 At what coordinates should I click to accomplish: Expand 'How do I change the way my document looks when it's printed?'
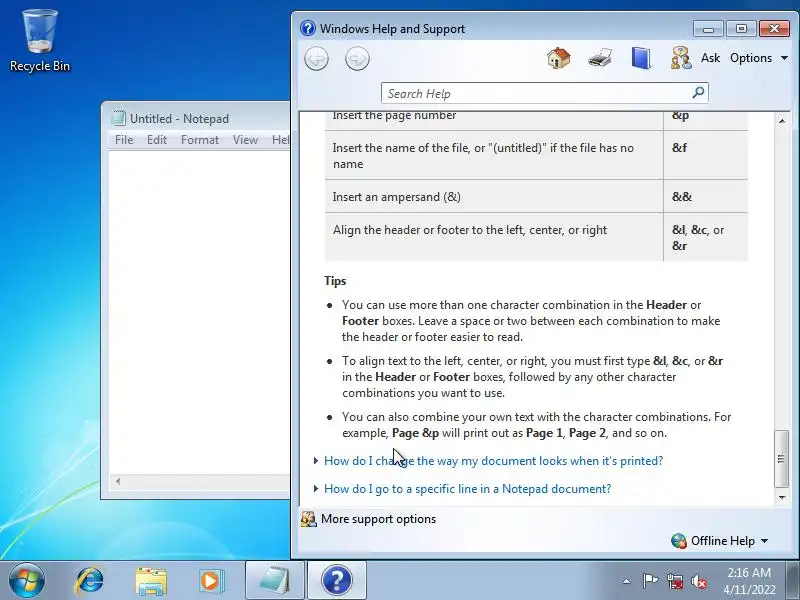point(493,461)
